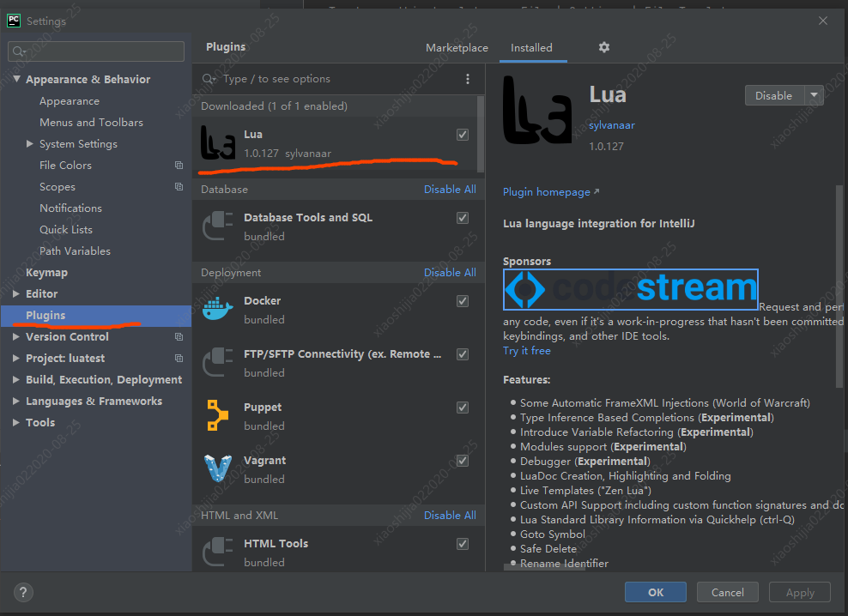Screen dimensions: 848x616
Task: Open the plugin list kebab options menu
Action: [468, 79]
